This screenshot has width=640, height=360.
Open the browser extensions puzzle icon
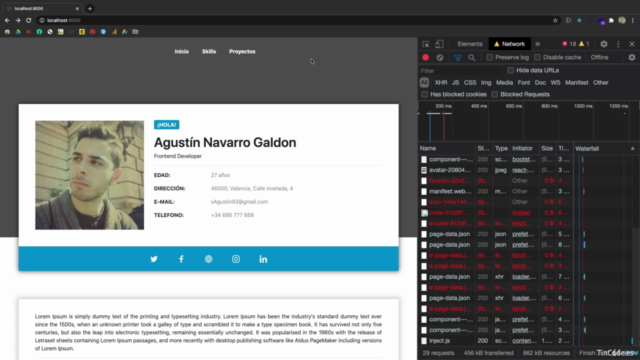611,20
